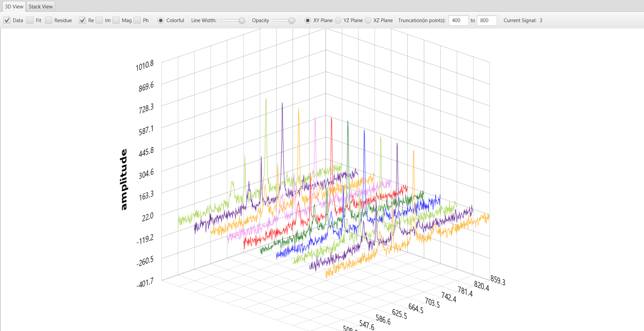This screenshot has height=331, width=644.
Task: Click the truncation end field showing 800
Action: 487,20
